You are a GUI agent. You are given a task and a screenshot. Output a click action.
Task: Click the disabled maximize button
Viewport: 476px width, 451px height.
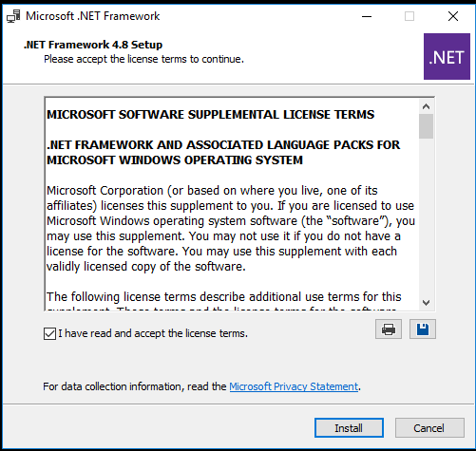tap(409, 16)
